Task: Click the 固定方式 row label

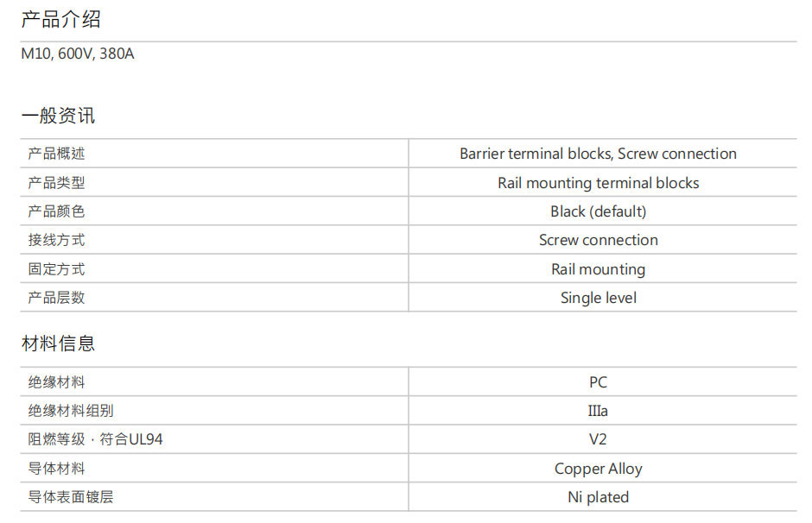Action: click(x=56, y=269)
